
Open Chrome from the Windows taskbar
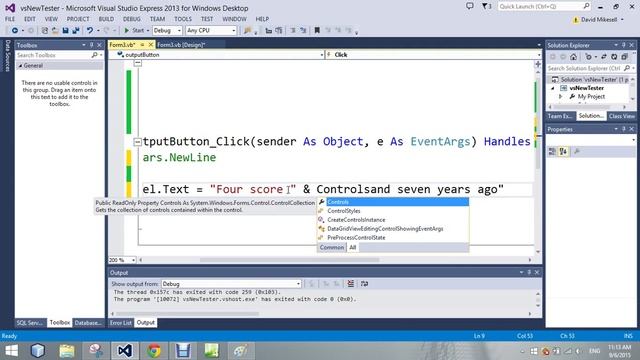[154, 351]
